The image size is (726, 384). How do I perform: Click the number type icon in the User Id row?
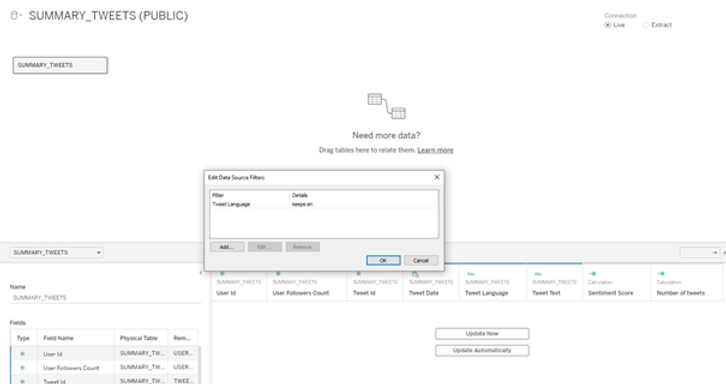[x=22, y=354]
